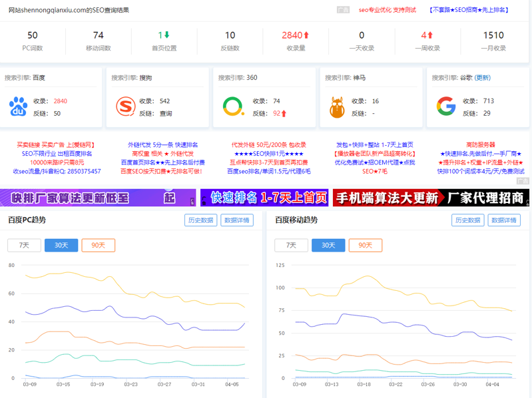Click the 360 search green ring logo
Viewport: 532px width, 398px height.
coord(232,106)
